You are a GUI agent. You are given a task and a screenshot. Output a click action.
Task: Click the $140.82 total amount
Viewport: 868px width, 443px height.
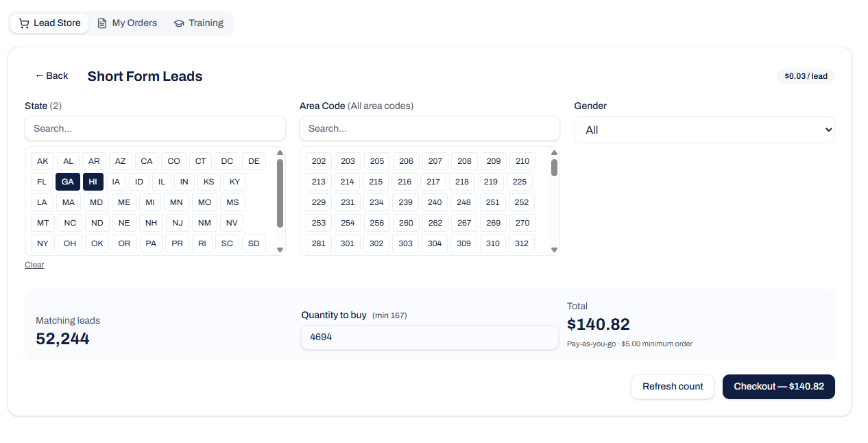click(x=599, y=324)
